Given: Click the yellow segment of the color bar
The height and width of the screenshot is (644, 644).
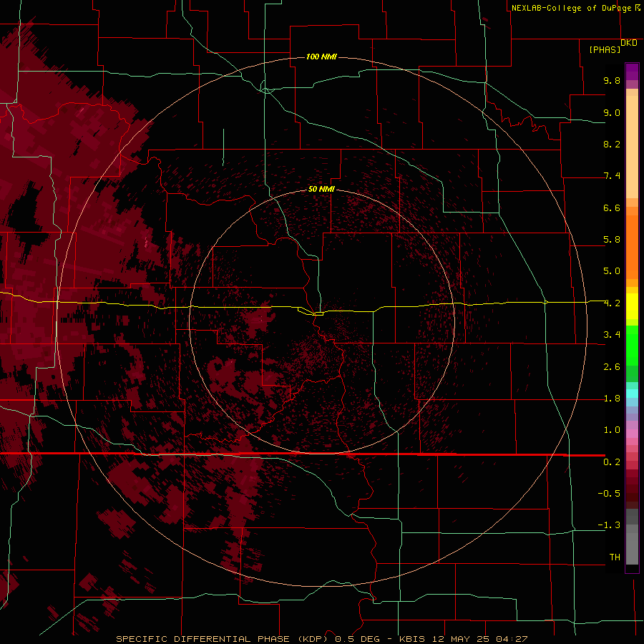Looking at the screenshot, I should tap(632, 306).
